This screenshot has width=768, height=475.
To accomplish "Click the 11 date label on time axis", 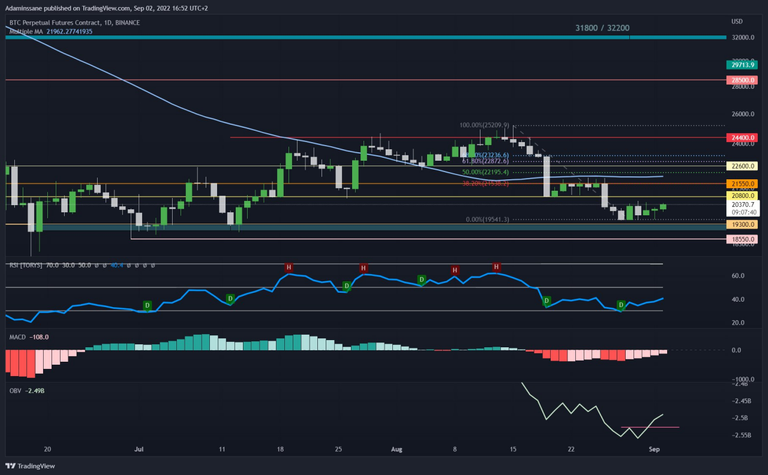I will tap(222, 449).
